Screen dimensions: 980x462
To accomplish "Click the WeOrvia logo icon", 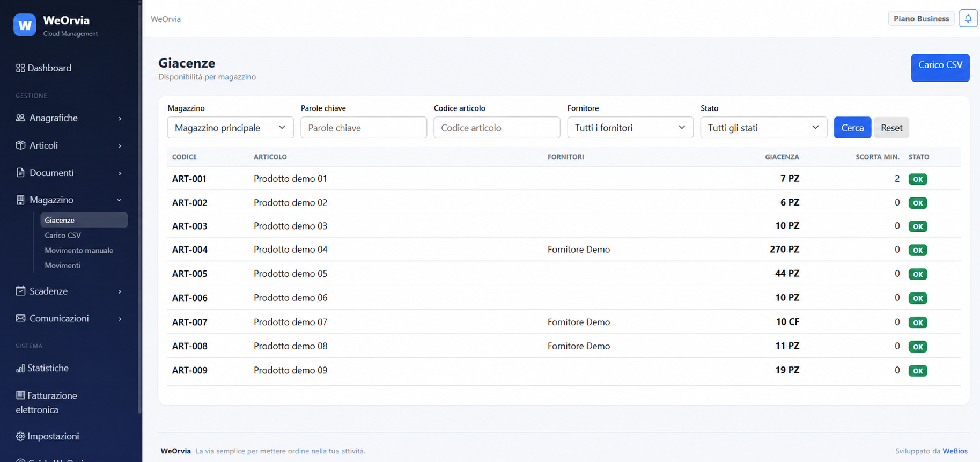I will tap(25, 25).
